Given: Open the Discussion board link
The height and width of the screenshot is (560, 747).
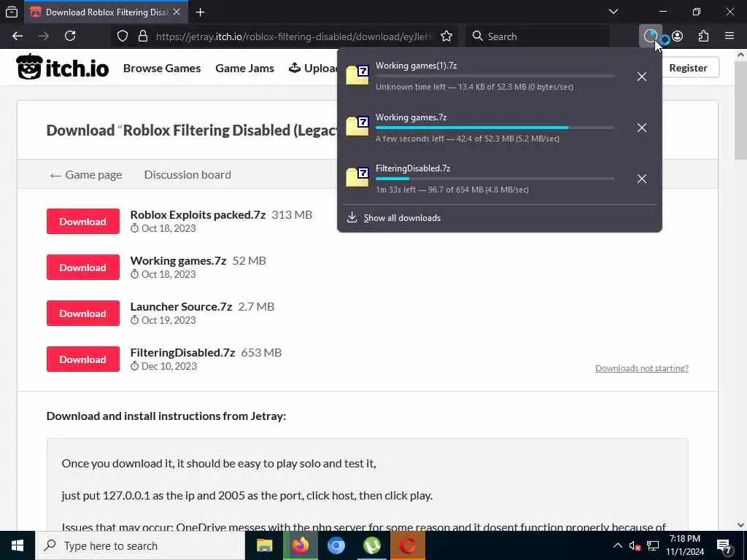Looking at the screenshot, I should [187, 175].
